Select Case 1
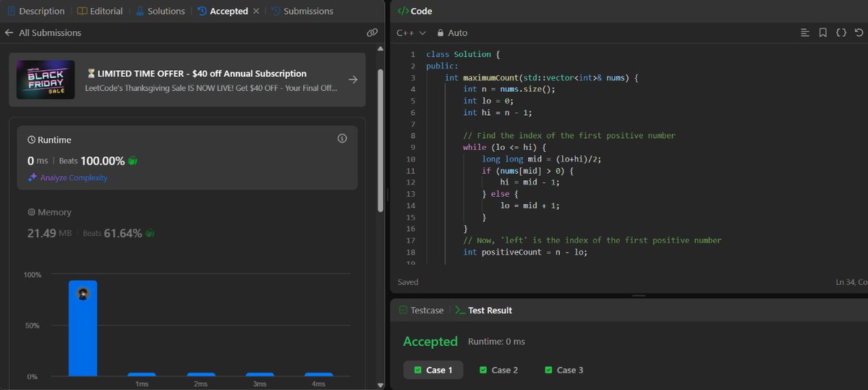Screen dimensions: 868x390 coord(433,370)
